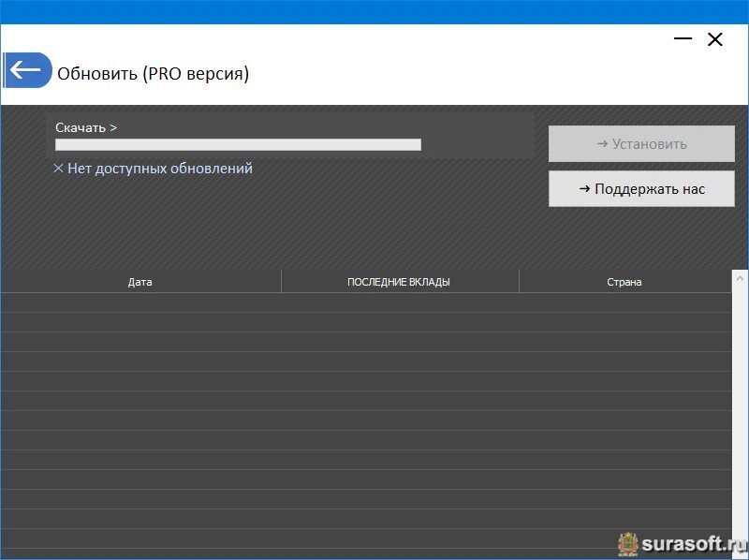Close the update window

click(715, 39)
